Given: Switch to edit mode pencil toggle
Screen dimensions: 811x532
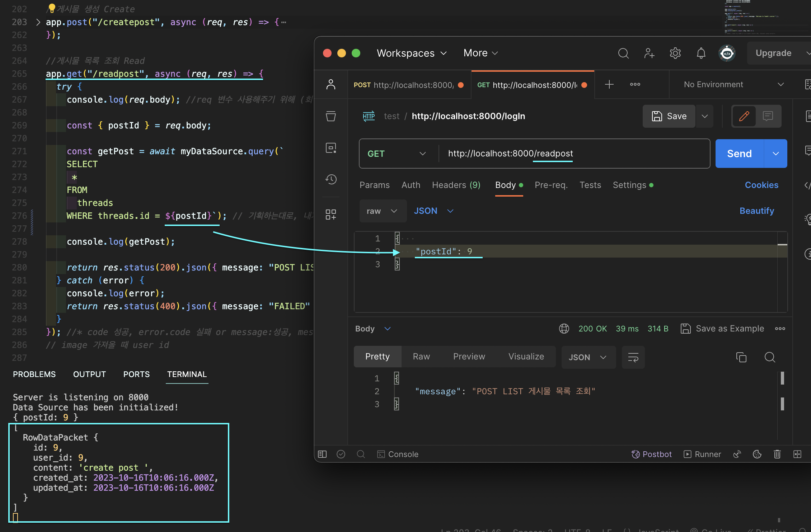Looking at the screenshot, I should pyautogui.click(x=744, y=116).
